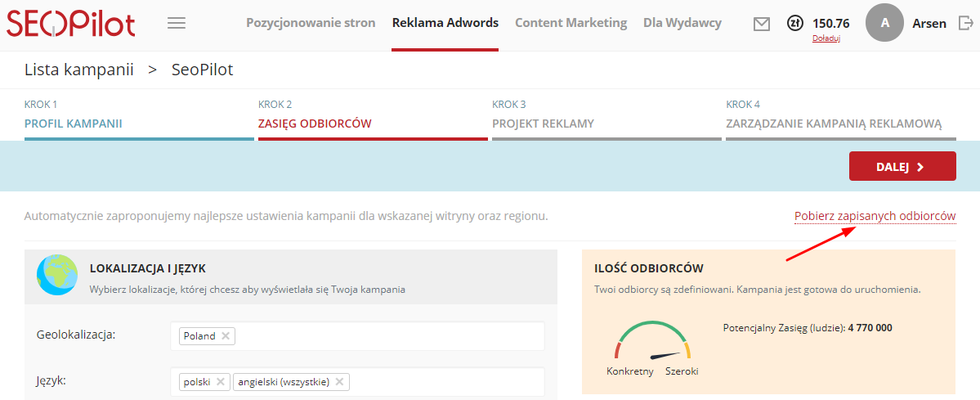This screenshot has height=400, width=980.
Task: Select Krok 3 Projekt reklamy step
Action: pos(543,124)
